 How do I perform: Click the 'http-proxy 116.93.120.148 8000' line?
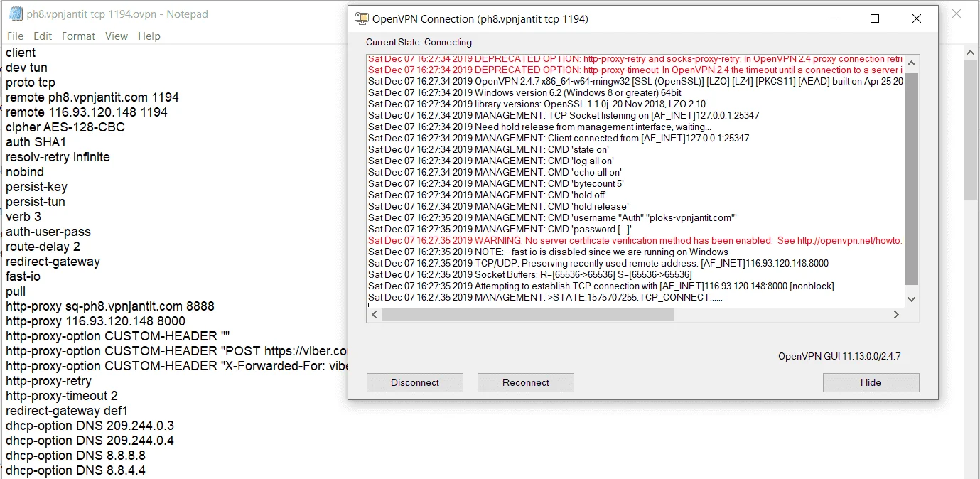point(95,321)
